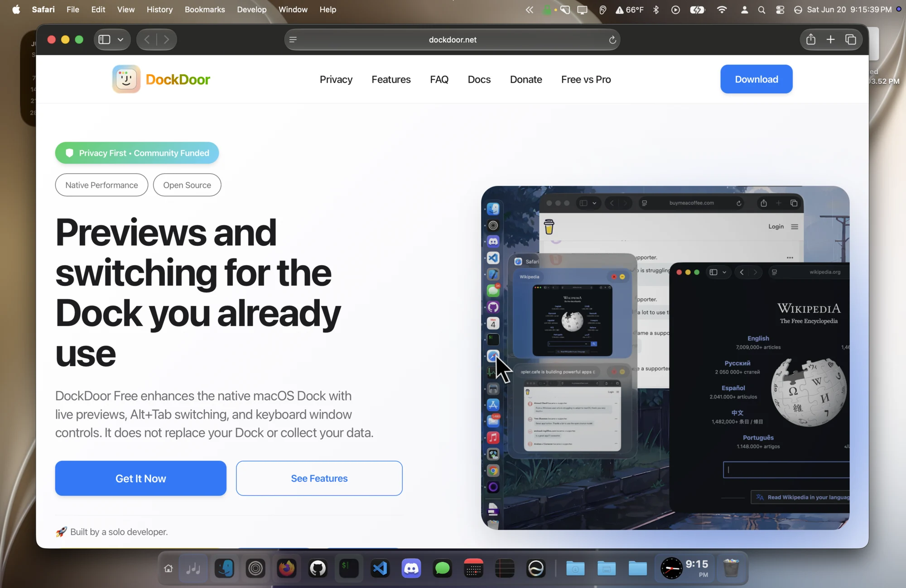Open a new tab with plus icon
The height and width of the screenshot is (588, 906).
coord(830,39)
